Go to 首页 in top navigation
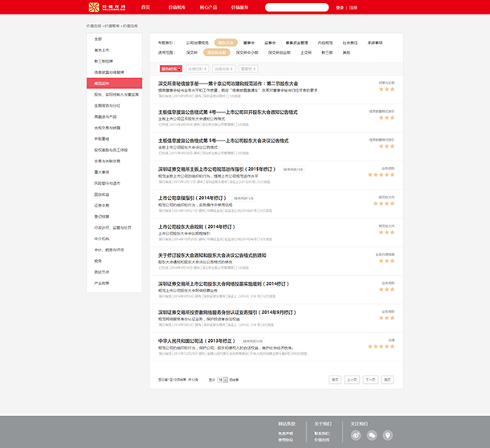Screen dimensions: 490x448 coord(145,7)
